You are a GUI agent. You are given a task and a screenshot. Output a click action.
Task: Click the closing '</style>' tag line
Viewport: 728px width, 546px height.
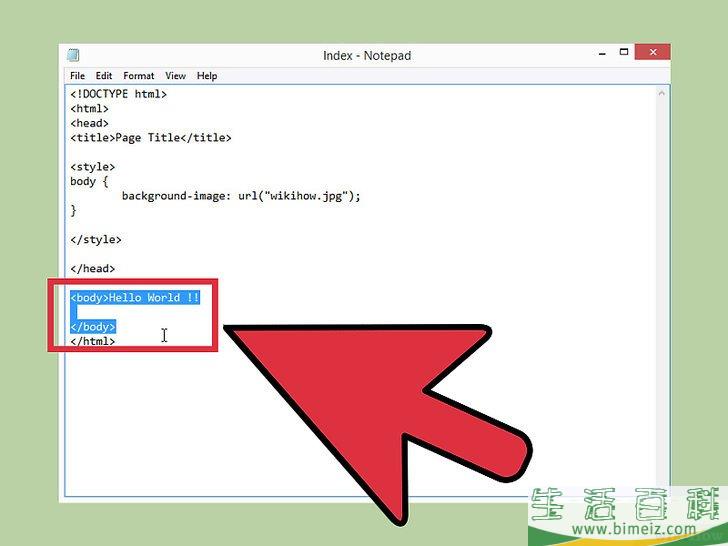pyautogui.click(x=96, y=240)
